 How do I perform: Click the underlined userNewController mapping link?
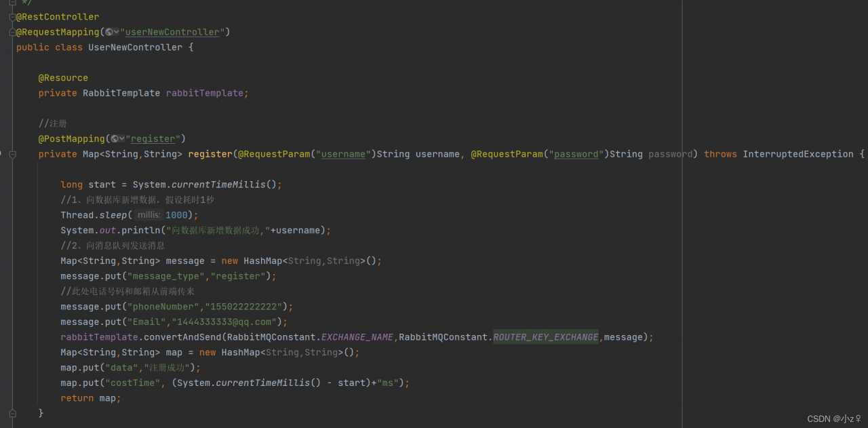tap(173, 32)
